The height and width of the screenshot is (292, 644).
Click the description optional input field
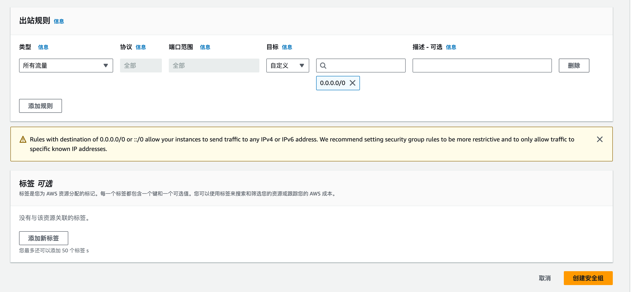click(x=482, y=66)
